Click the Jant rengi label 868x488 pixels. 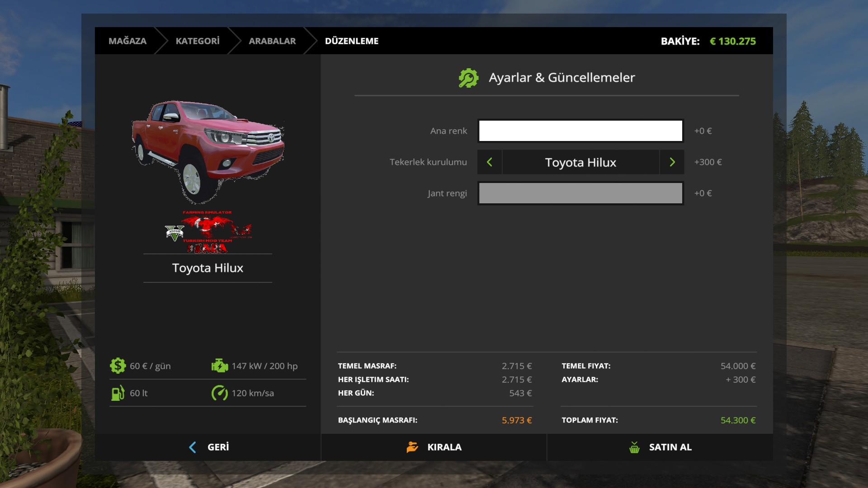pyautogui.click(x=447, y=193)
